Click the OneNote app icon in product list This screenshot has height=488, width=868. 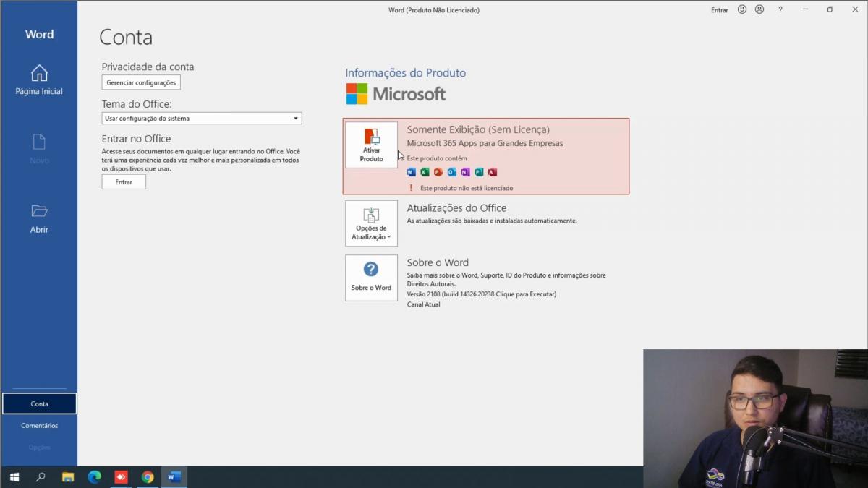465,172
